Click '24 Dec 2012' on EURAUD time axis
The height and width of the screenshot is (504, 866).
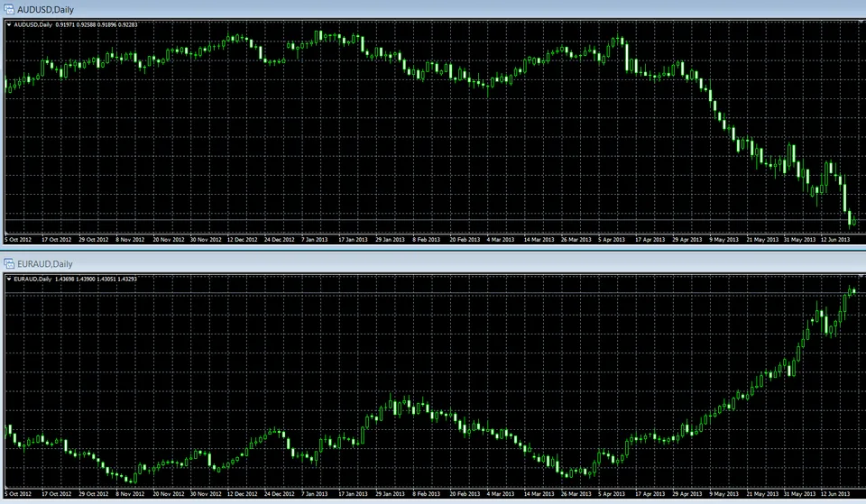pos(280,494)
